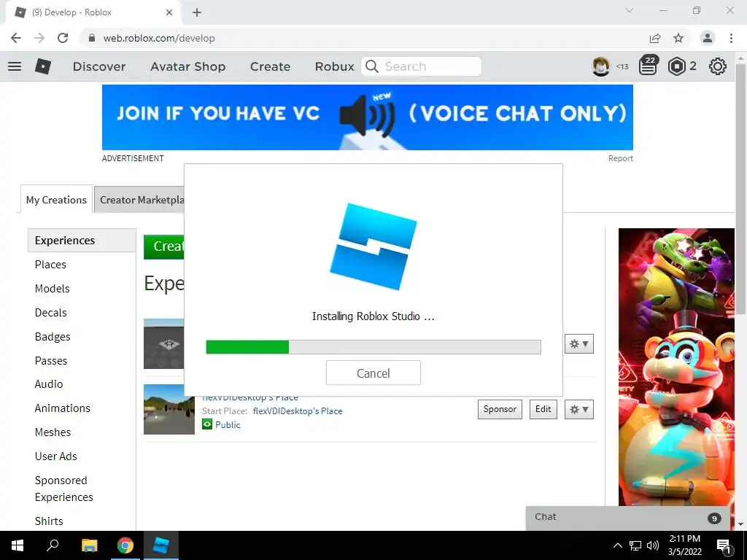Report the voice chat advertisement
747x560 pixels.
[620, 158]
